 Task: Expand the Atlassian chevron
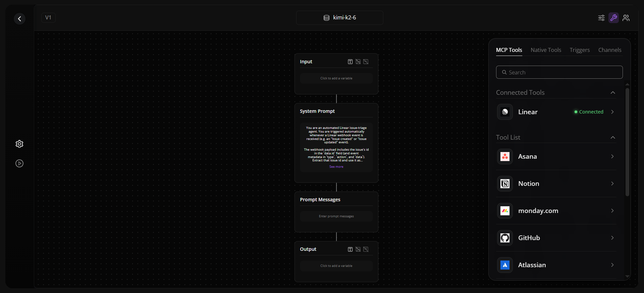612,265
